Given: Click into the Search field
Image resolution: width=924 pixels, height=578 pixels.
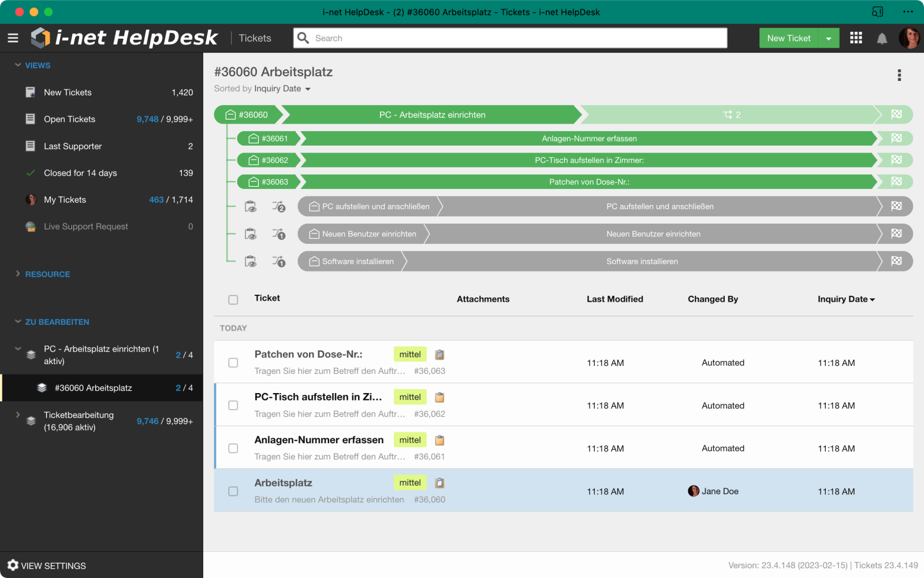Looking at the screenshot, I should [x=508, y=38].
